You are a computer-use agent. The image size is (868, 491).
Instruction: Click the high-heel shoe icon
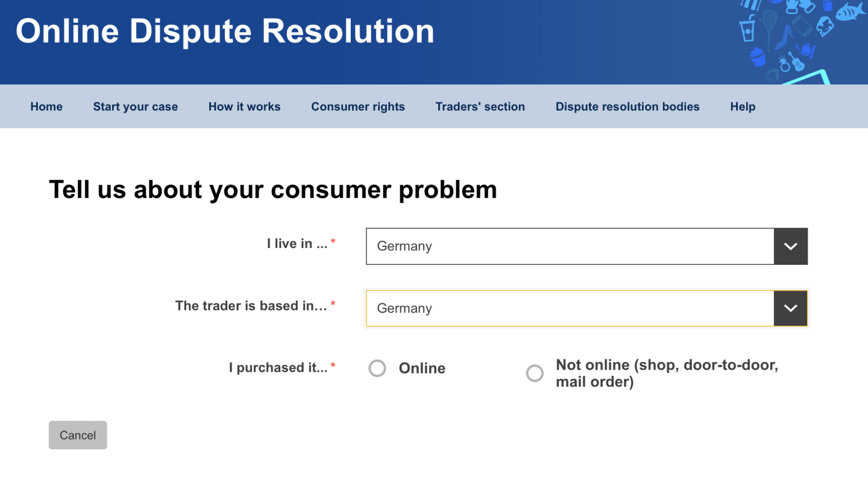point(784,38)
